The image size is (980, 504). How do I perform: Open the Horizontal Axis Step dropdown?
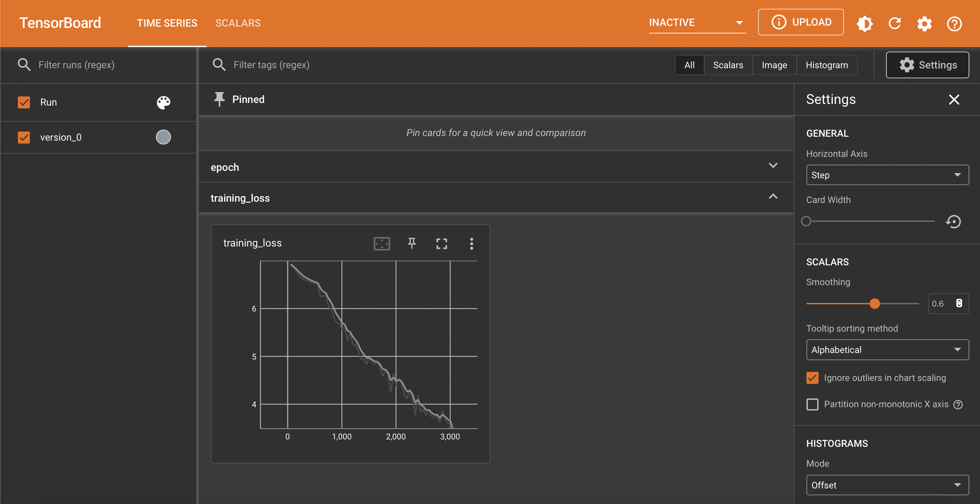[887, 175]
